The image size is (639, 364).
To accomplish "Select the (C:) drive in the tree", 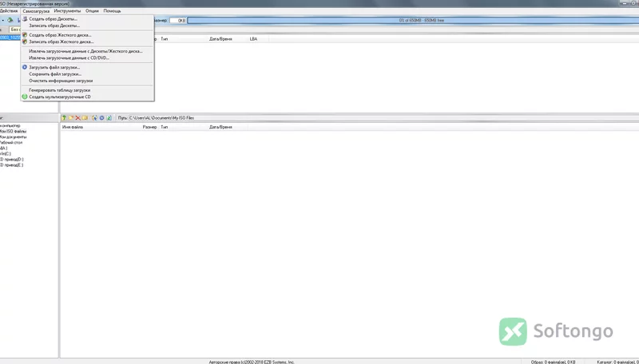I will [6, 154].
